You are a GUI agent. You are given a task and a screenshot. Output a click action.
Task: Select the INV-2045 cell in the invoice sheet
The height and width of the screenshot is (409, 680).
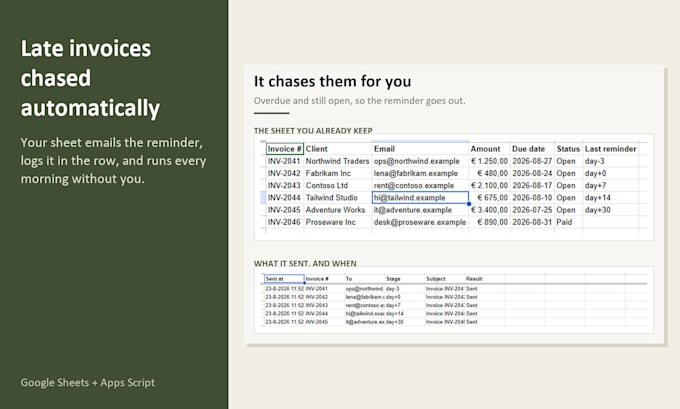coord(284,209)
